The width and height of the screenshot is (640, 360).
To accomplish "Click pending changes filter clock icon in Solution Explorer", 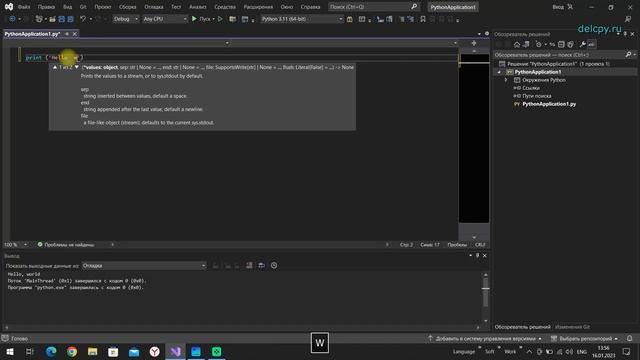I will [x=539, y=44].
